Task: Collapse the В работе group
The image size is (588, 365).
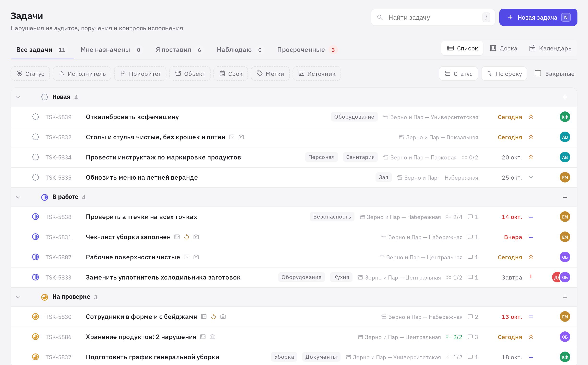Action: tap(18, 197)
